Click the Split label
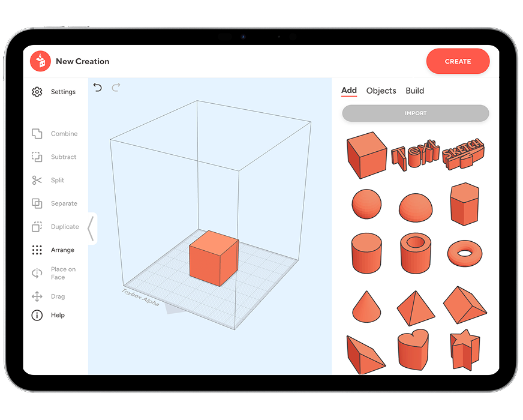This screenshot has height=420, width=523. pyautogui.click(x=58, y=181)
